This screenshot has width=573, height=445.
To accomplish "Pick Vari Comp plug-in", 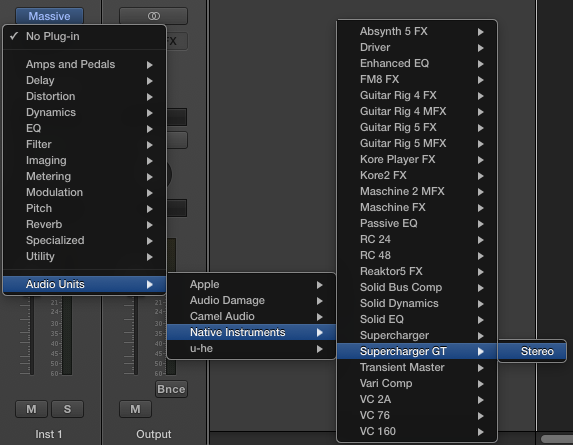I will (x=417, y=384).
